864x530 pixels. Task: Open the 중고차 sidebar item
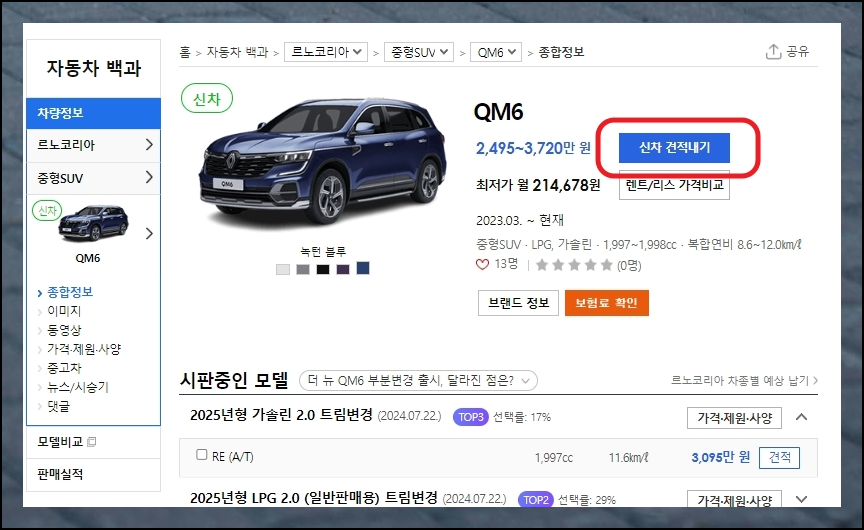[64, 367]
